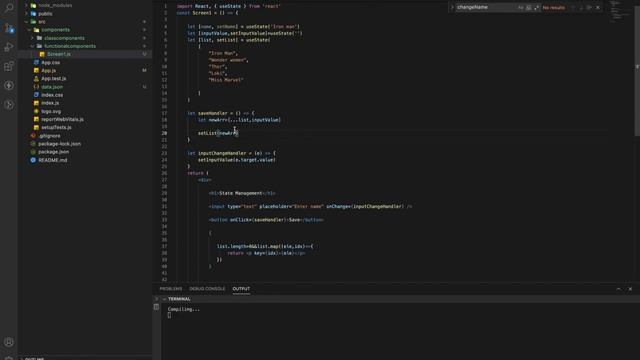Close the bottom panel

point(630,289)
